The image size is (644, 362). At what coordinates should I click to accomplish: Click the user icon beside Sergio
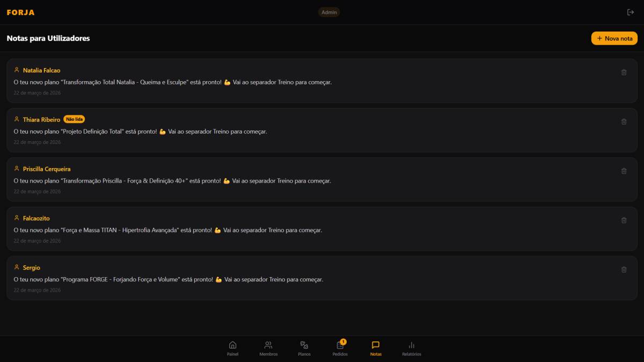(x=17, y=267)
